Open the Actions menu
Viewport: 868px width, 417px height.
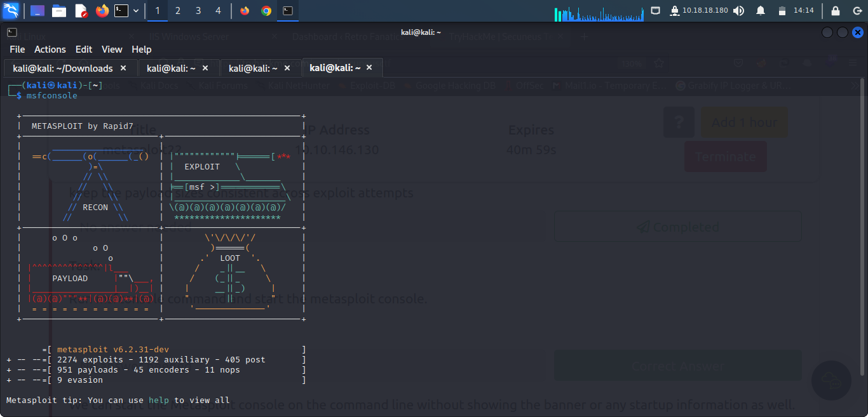click(x=50, y=49)
